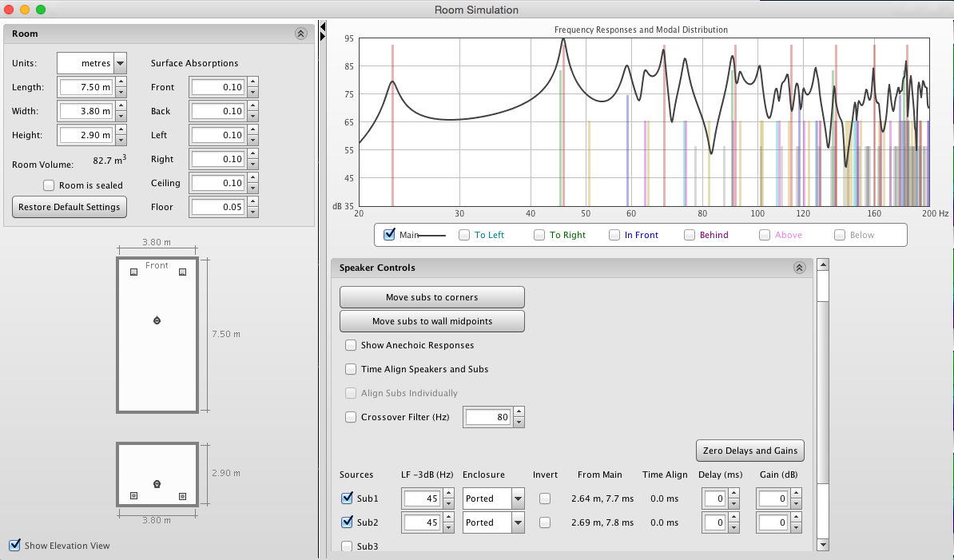Click the right subwoofer icon in elevation view
The width and height of the screenshot is (954, 560).
[x=183, y=496]
